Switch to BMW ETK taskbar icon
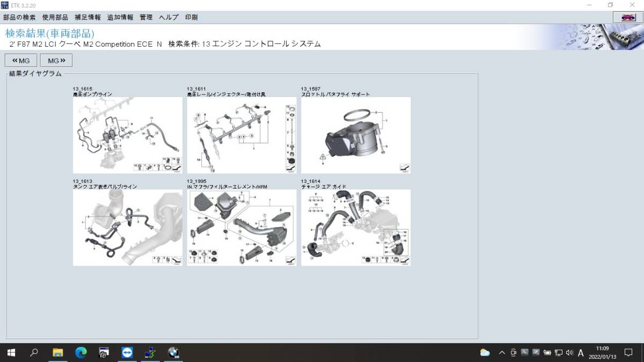The width and height of the screenshot is (644, 362). tap(173, 352)
